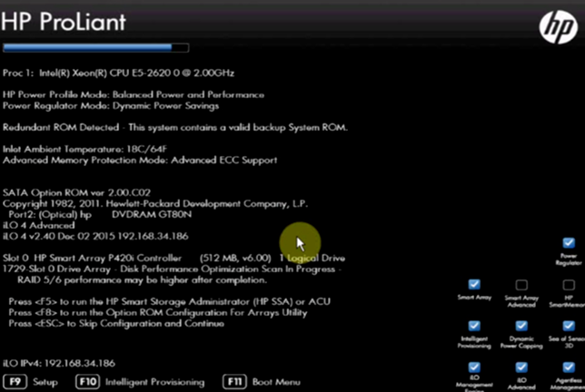Viewport: 585px width, 392px height.
Task: Click the 'SATA Option ROM ver 2.00.C02' line
Action: [x=76, y=192]
